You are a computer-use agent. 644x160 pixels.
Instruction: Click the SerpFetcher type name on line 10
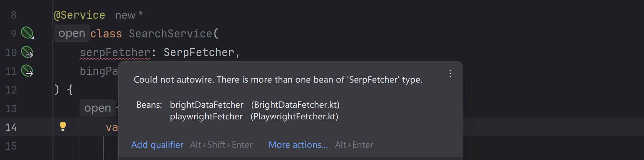pos(199,52)
